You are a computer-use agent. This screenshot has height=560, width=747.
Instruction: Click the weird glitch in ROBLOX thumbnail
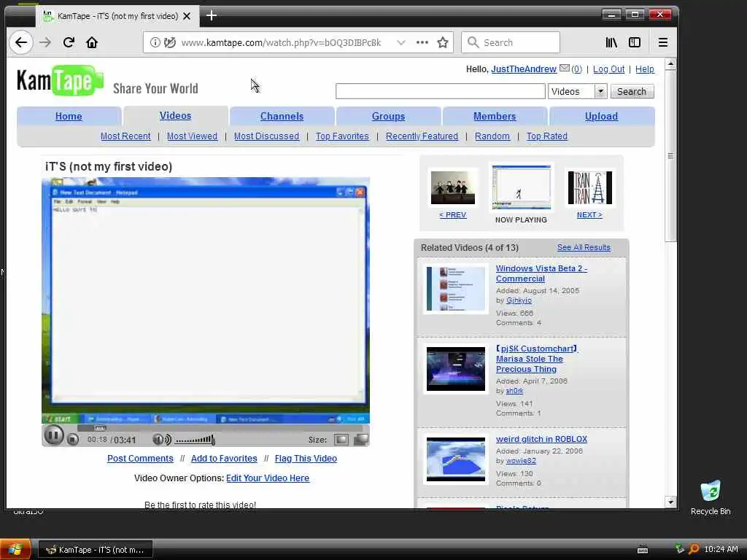click(x=455, y=459)
